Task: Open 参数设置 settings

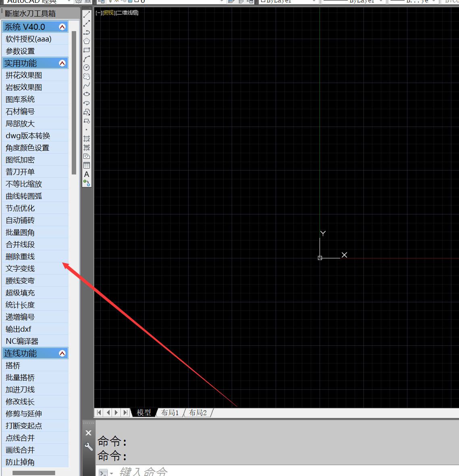Action: 35,51
